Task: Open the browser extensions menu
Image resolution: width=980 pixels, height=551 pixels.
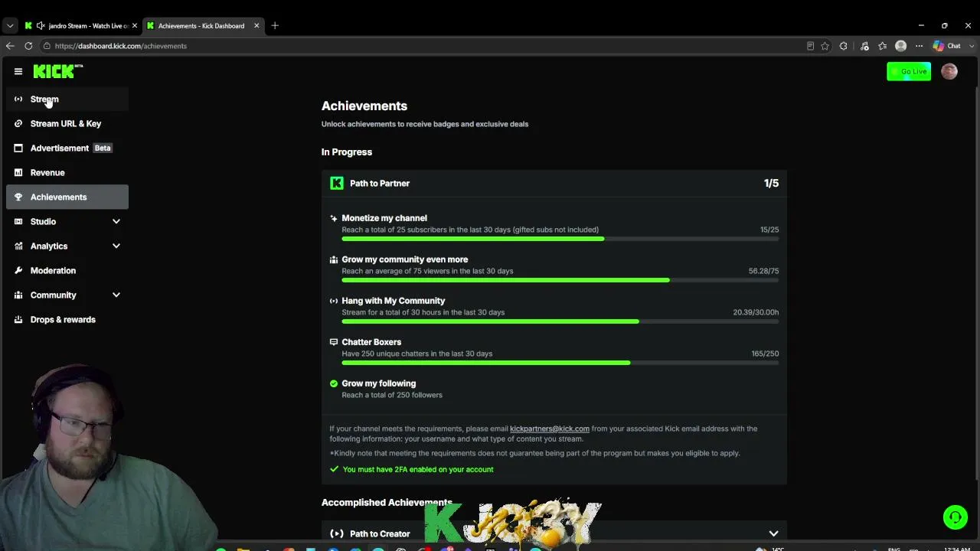Action: click(x=844, y=46)
